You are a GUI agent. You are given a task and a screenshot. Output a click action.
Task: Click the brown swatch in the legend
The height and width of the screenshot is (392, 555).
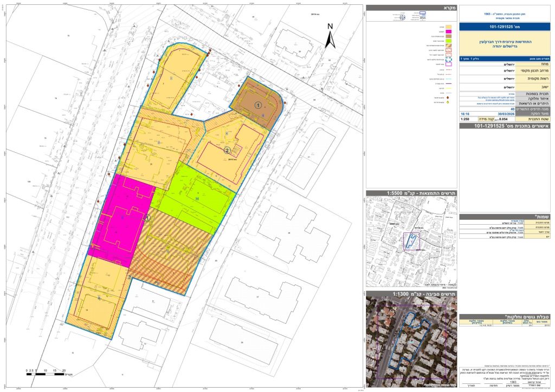pyautogui.click(x=448, y=36)
